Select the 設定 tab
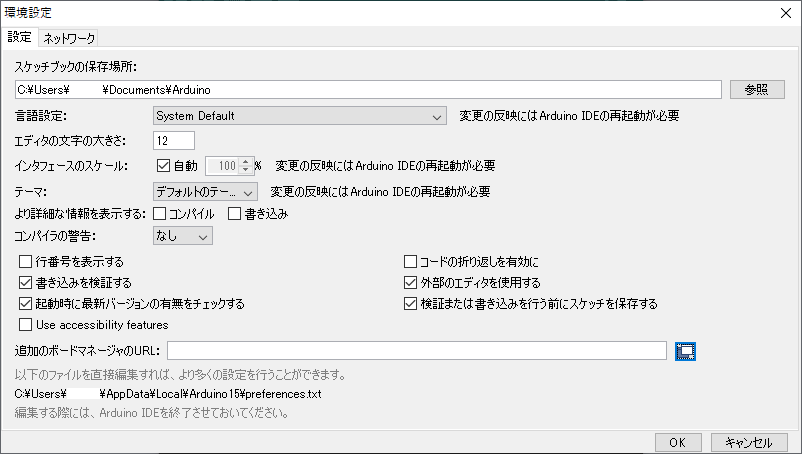Viewport: 802px width, 454px height. tap(19, 37)
